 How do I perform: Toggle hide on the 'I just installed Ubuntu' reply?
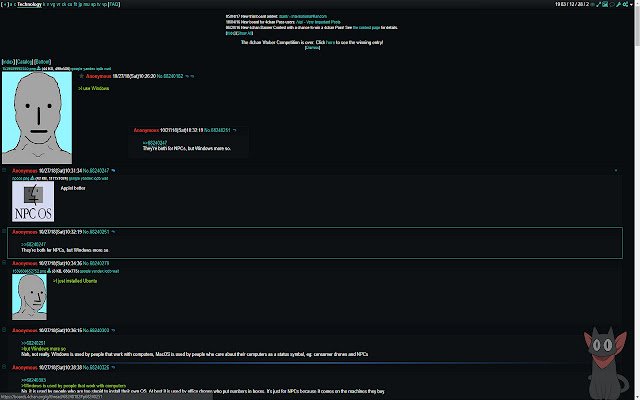tap(4, 263)
